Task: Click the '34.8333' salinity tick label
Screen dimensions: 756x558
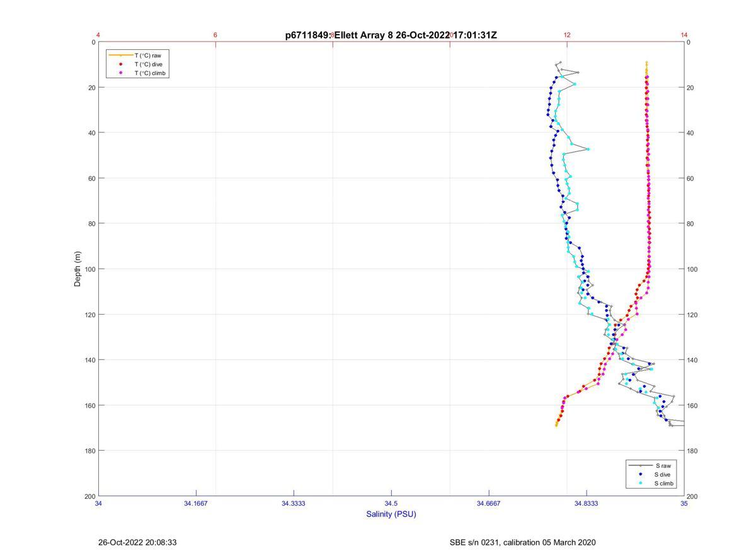Action: (x=587, y=504)
